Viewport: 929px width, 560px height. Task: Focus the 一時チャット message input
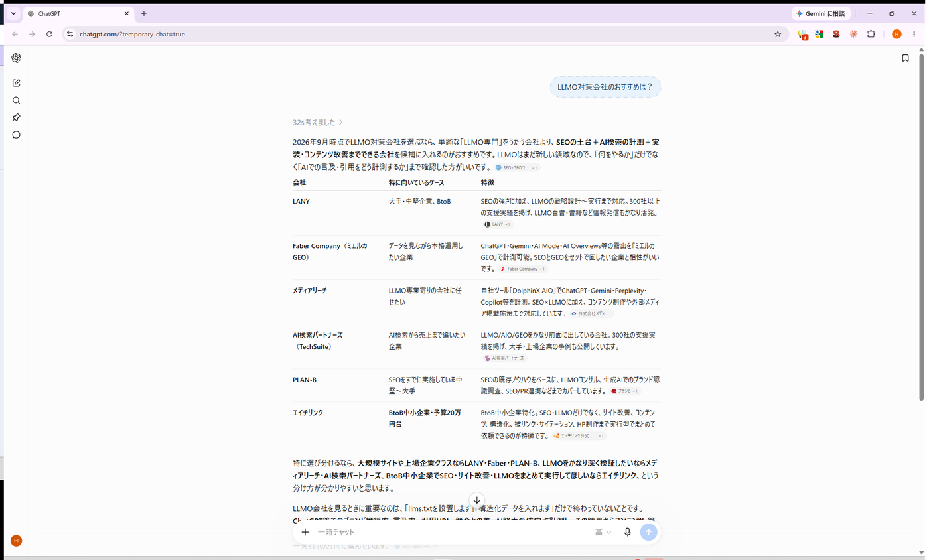(x=451, y=532)
